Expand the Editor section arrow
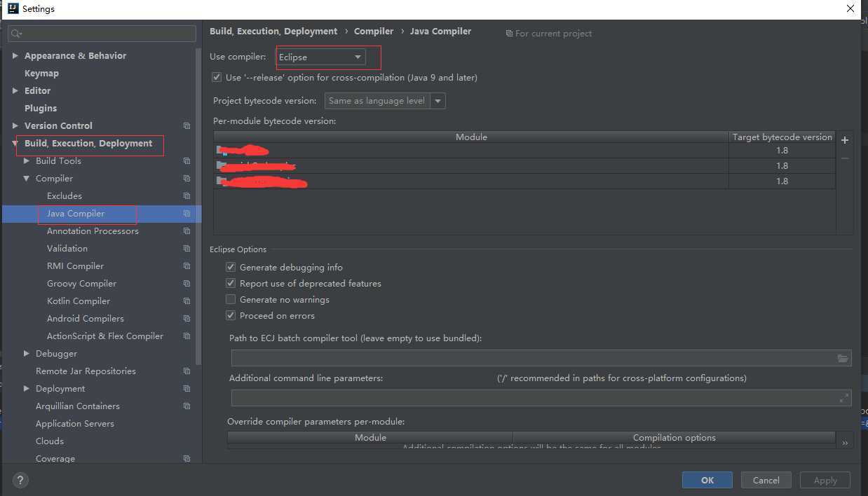Screen dimensions: 868x496 15,91
